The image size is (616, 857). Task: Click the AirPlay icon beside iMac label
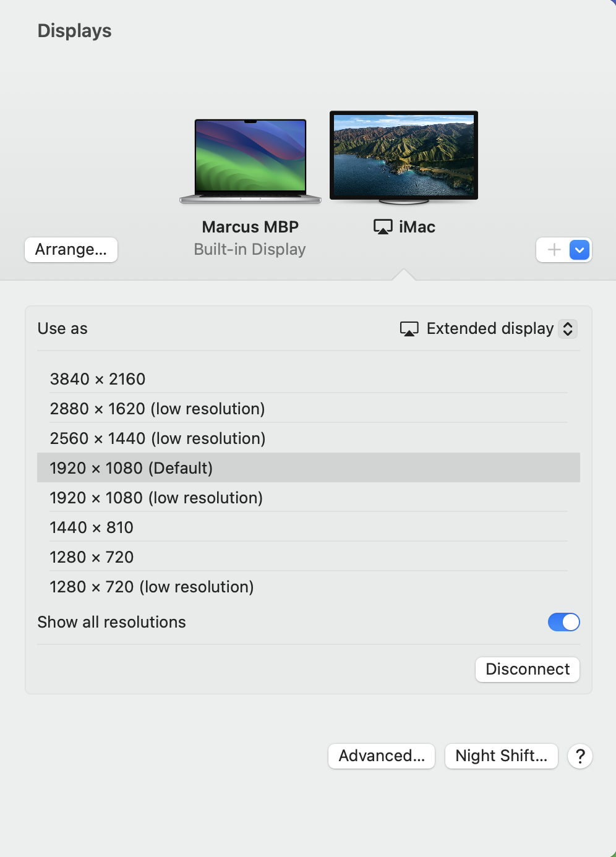pos(383,228)
